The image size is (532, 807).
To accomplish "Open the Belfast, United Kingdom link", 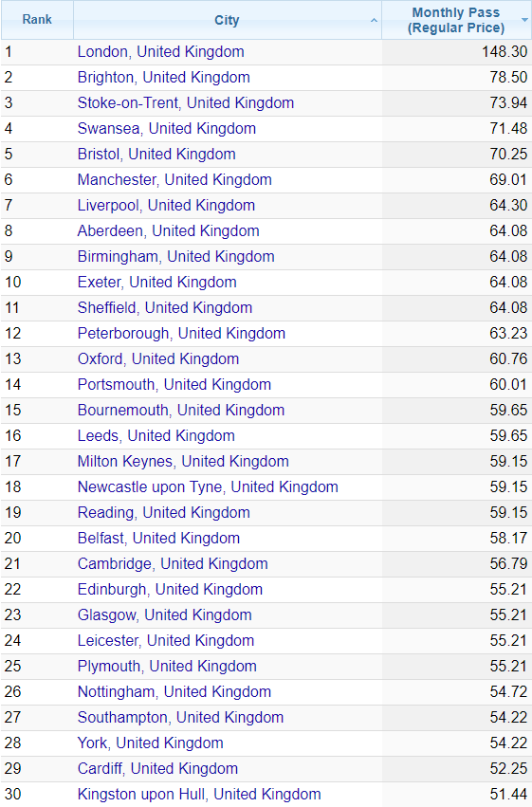I will [158, 539].
